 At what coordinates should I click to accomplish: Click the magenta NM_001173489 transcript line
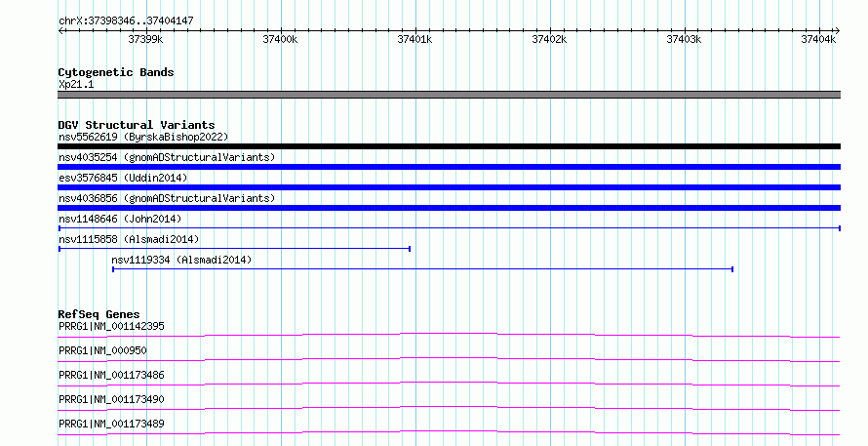point(449,432)
